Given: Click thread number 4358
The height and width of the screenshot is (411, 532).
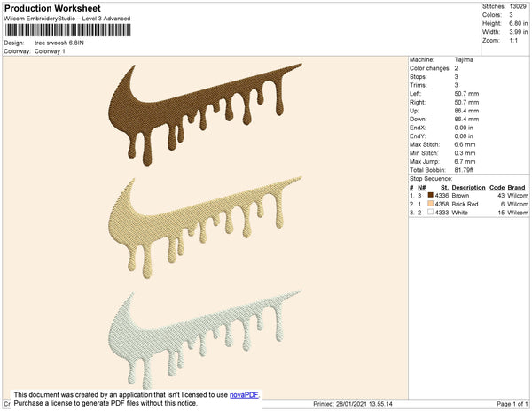Looking at the screenshot, I should click(442, 204).
